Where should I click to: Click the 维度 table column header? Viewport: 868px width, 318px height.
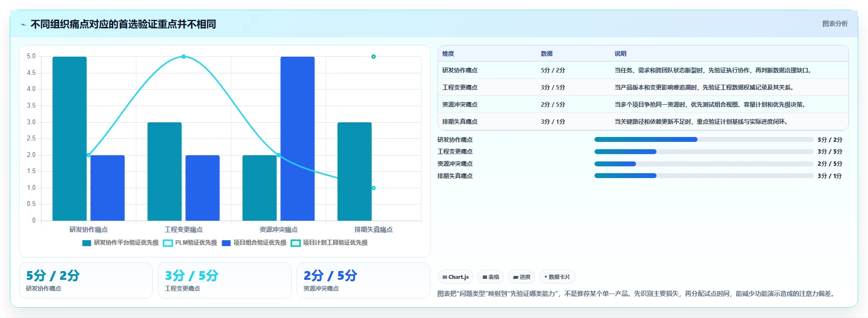tap(448, 54)
